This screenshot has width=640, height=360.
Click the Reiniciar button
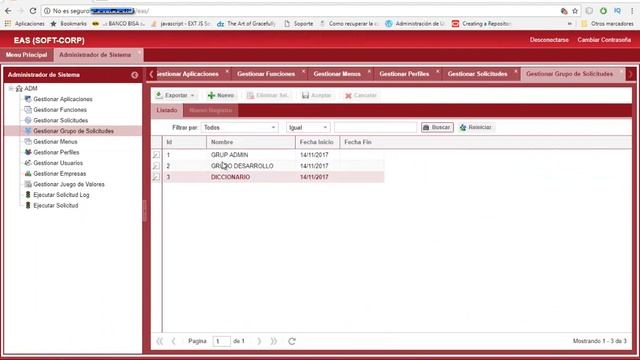476,127
